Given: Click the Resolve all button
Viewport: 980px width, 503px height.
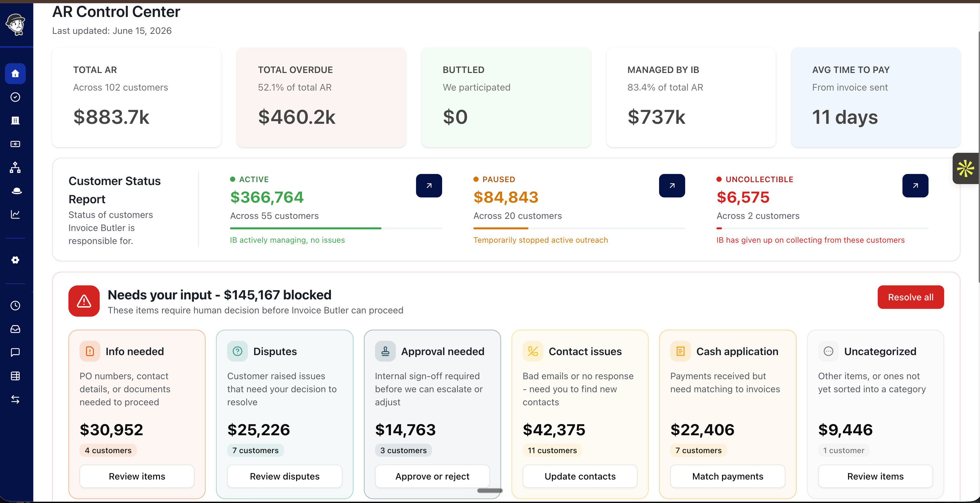Looking at the screenshot, I should (x=910, y=297).
